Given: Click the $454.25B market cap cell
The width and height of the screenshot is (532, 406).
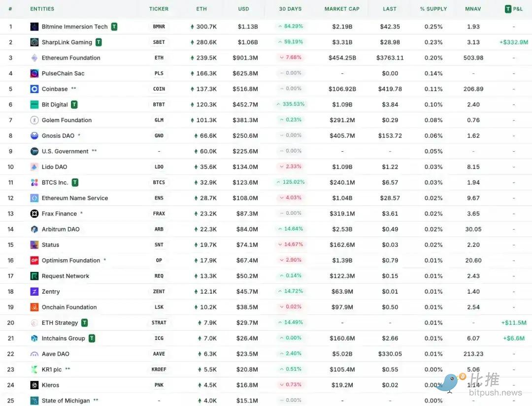Looking at the screenshot, I should coord(342,58).
